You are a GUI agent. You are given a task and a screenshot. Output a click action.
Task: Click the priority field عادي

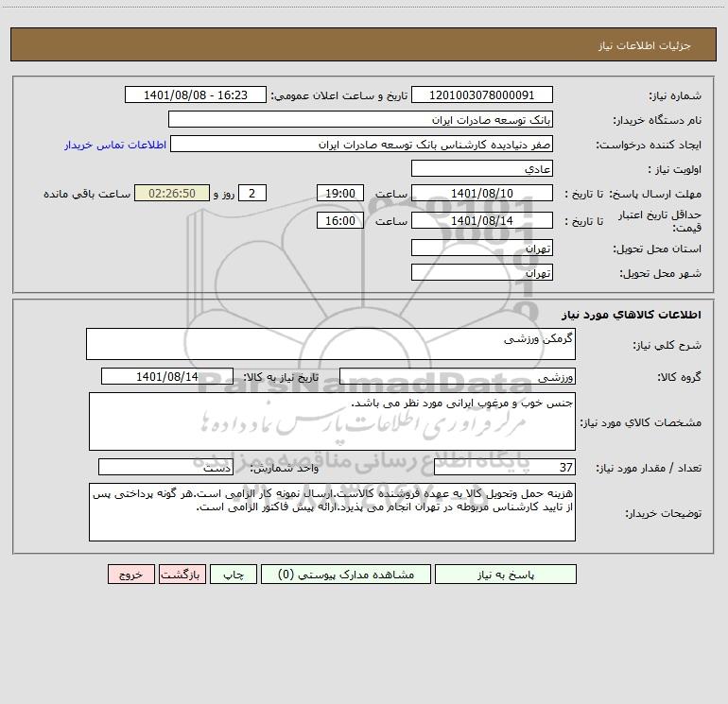tap(482, 168)
